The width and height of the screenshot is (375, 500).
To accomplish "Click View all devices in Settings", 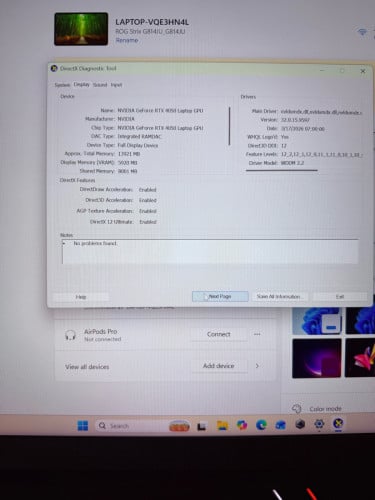I will click(87, 367).
